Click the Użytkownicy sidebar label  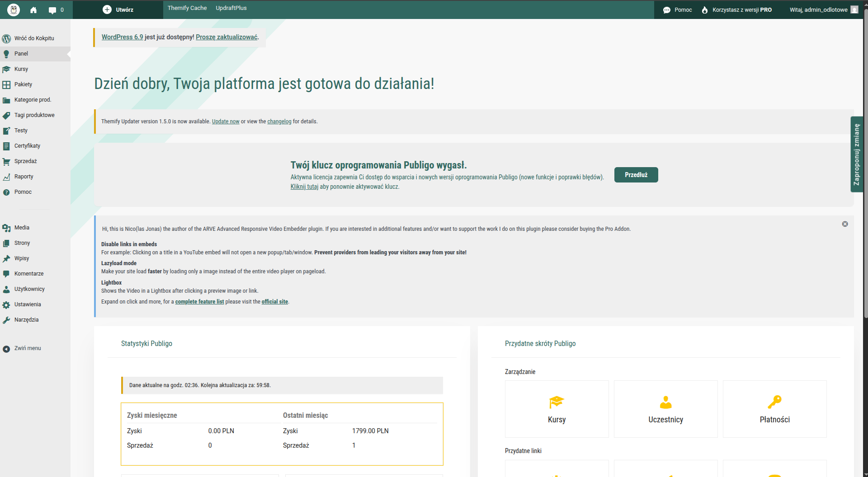tap(29, 289)
